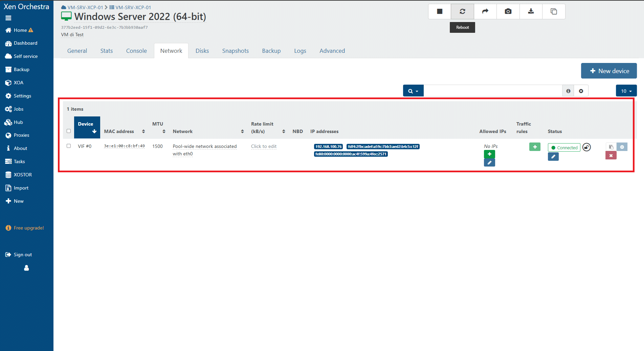
Task: Click the Migrate VM arrow icon
Action: pyautogui.click(x=485, y=12)
